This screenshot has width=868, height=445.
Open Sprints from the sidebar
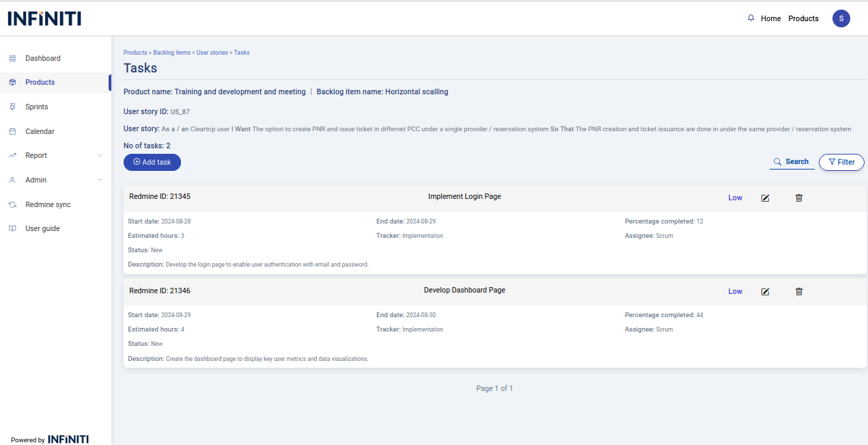tap(37, 107)
